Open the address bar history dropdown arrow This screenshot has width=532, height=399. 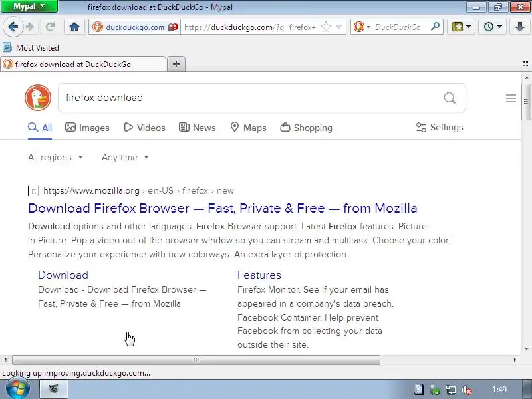point(338,27)
